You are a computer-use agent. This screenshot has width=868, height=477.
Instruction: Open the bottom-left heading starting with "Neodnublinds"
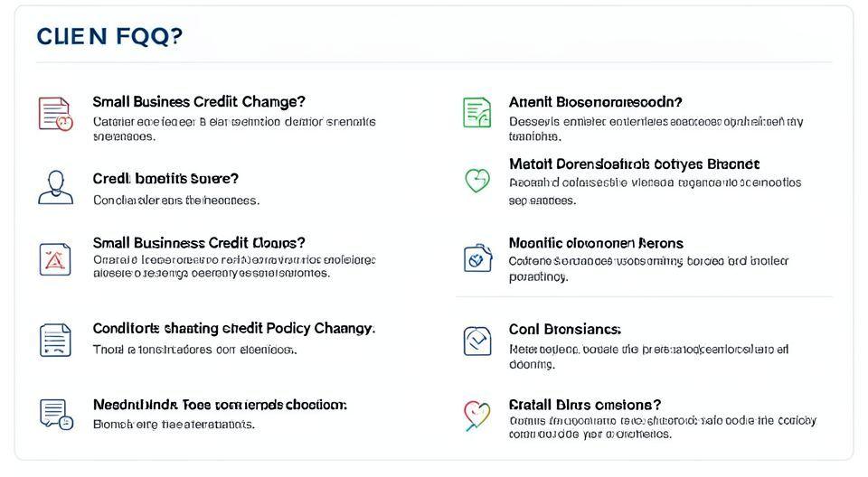(220, 405)
